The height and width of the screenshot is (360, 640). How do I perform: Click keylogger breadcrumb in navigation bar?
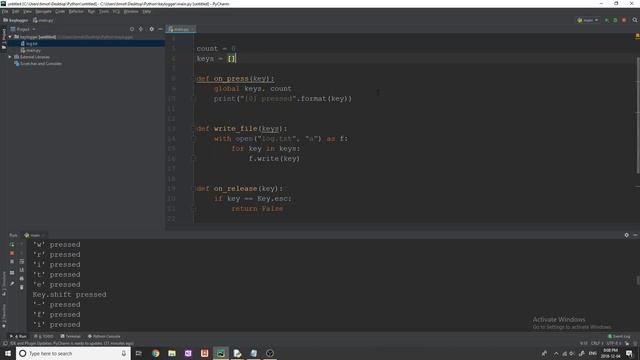click(x=16, y=20)
